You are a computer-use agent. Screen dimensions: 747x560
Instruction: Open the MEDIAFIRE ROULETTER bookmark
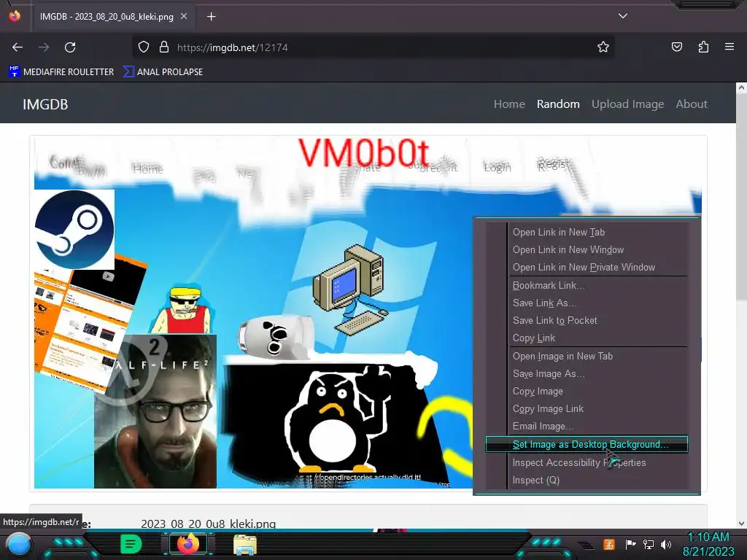pos(61,72)
